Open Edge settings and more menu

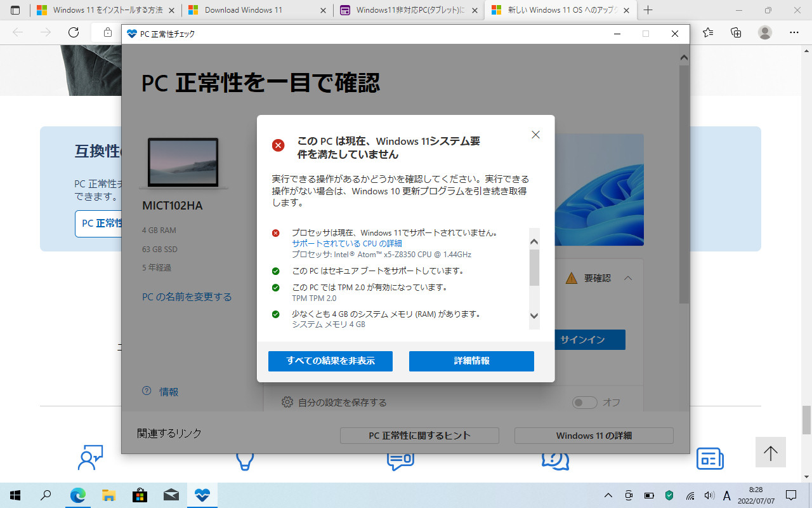[x=794, y=32]
